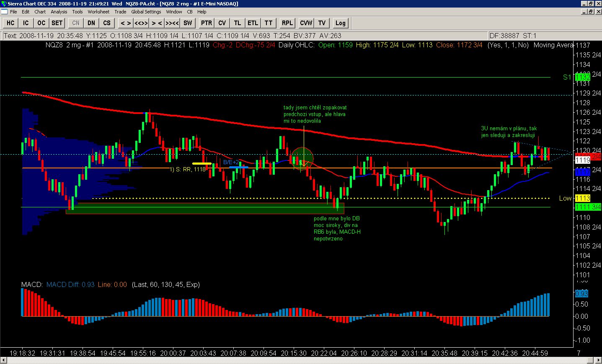Click the Sierra Chart globe icon in title bar
602x364 pixels.
pyautogui.click(x=4, y=3)
